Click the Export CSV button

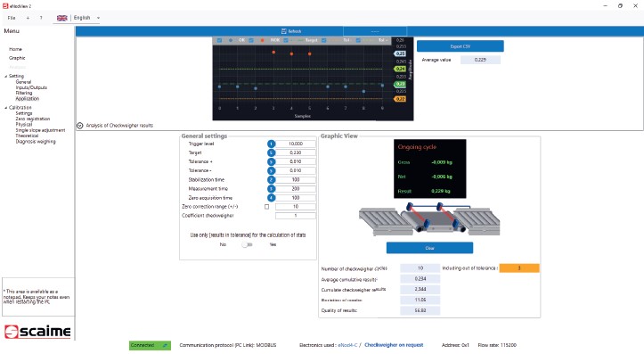460,46
